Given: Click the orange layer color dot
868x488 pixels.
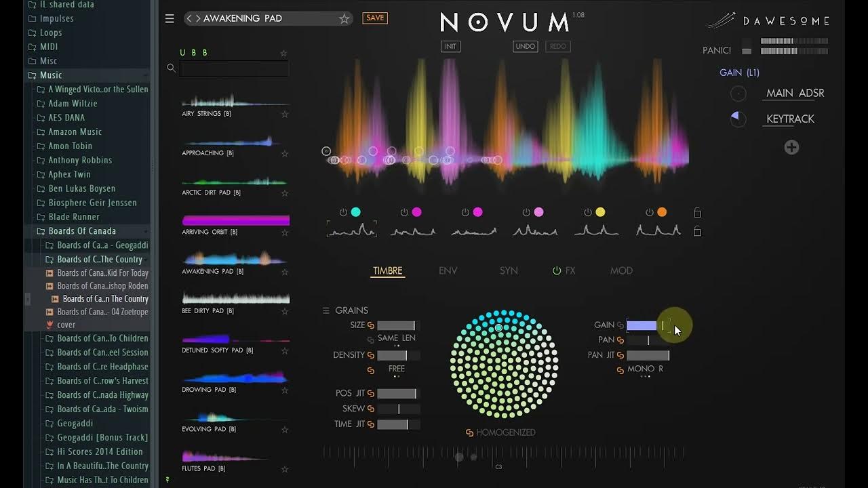Looking at the screenshot, I should tap(662, 212).
